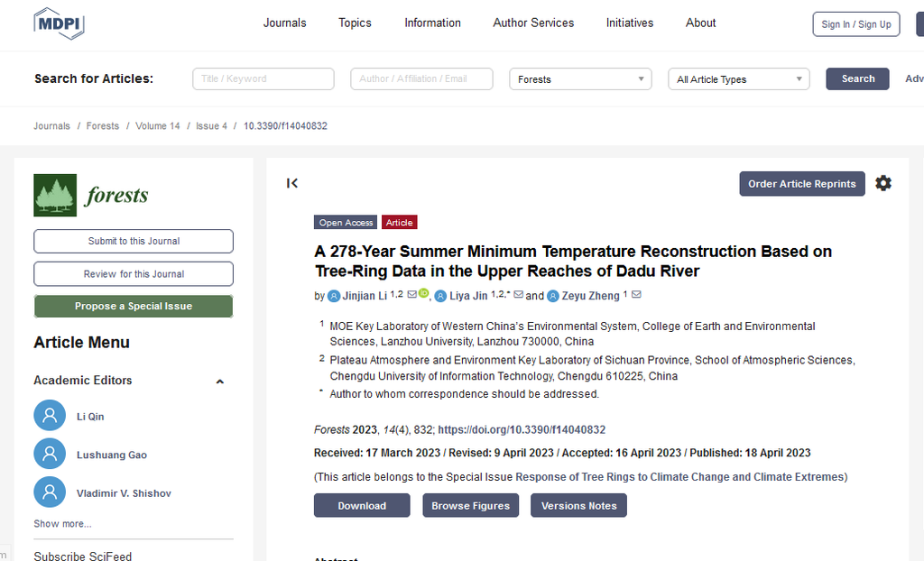Open Liya Jin's profile avatar icon
Image resolution: width=924 pixels, height=561 pixels.
coord(440,296)
